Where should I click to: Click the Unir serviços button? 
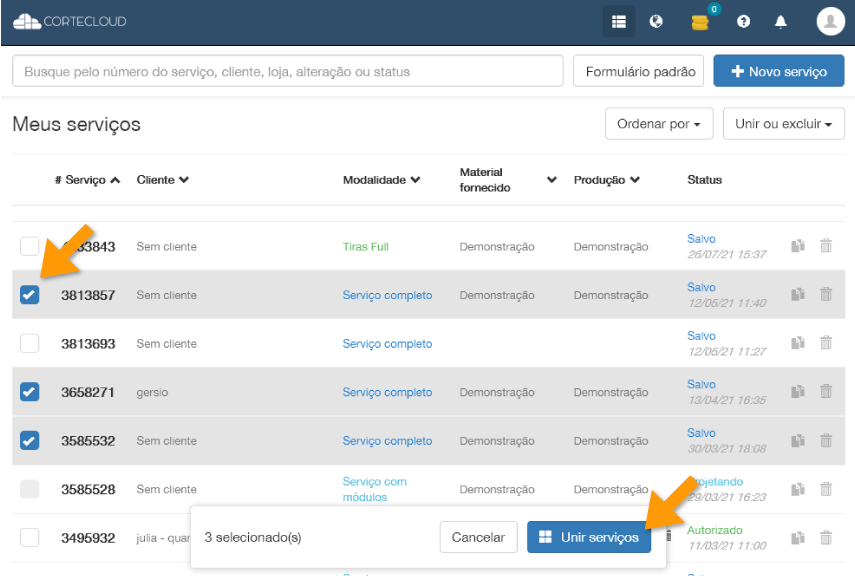pyautogui.click(x=589, y=537)
